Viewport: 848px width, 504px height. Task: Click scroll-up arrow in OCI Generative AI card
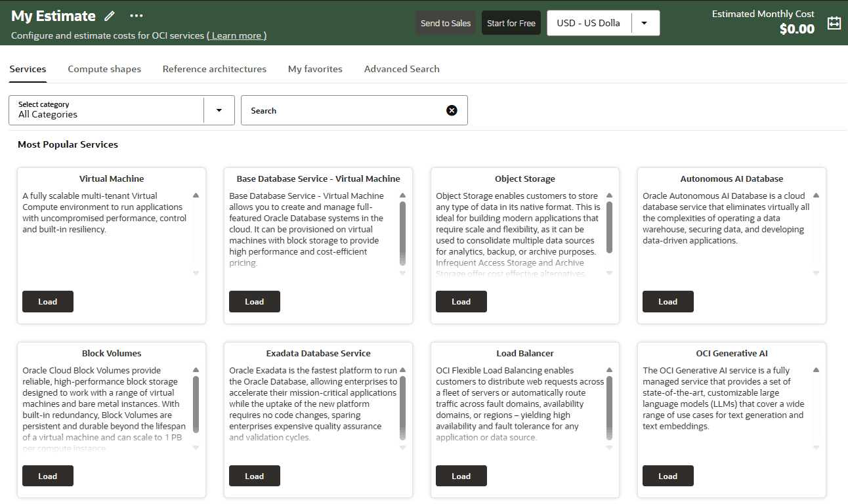point(816,370)
